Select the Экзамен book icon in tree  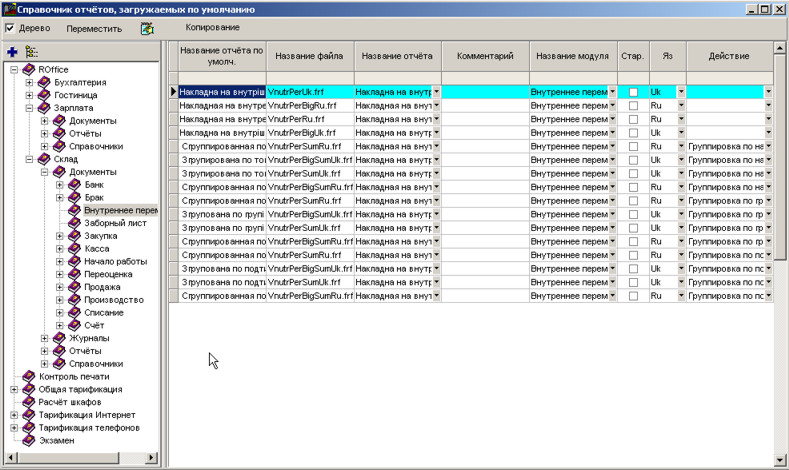click(28, 440)
